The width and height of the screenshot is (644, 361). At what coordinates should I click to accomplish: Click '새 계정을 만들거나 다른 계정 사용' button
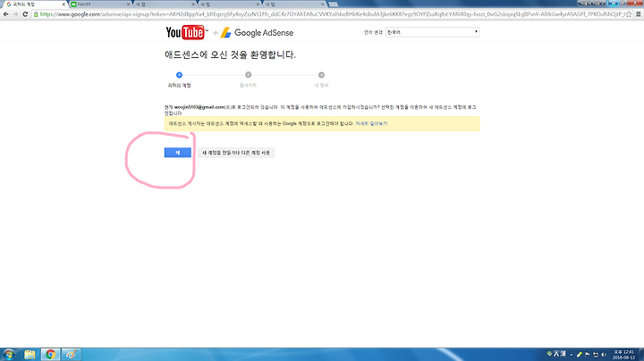236,153
